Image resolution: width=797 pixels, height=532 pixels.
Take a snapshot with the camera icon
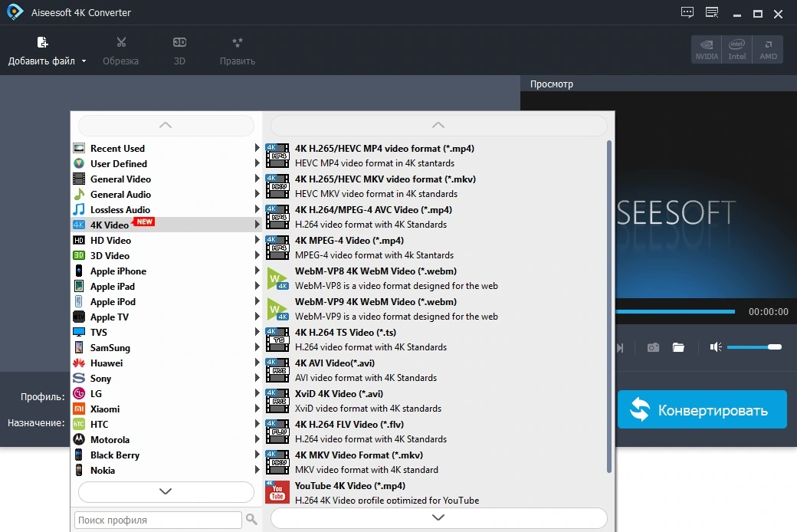click(x=653, y=347)
